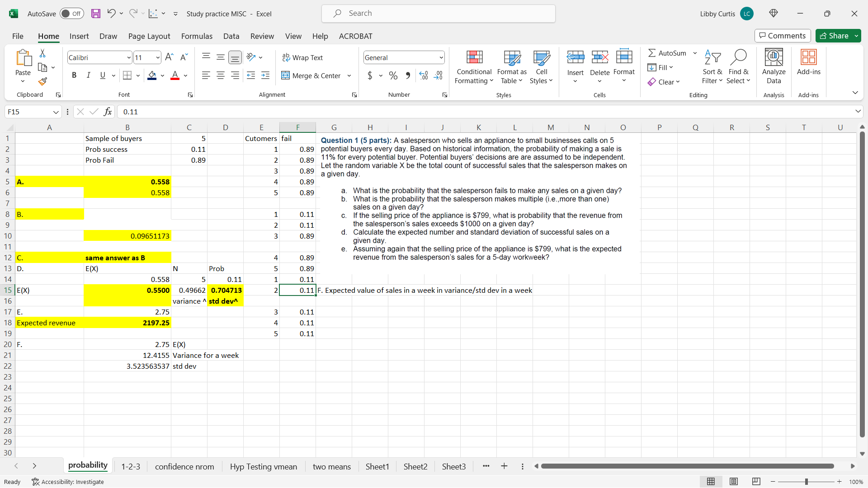Image resolution: width=868 pixels, height=488 pixels.
Task: Expand the General number format dropdown
Action: [x=441, y=58]
